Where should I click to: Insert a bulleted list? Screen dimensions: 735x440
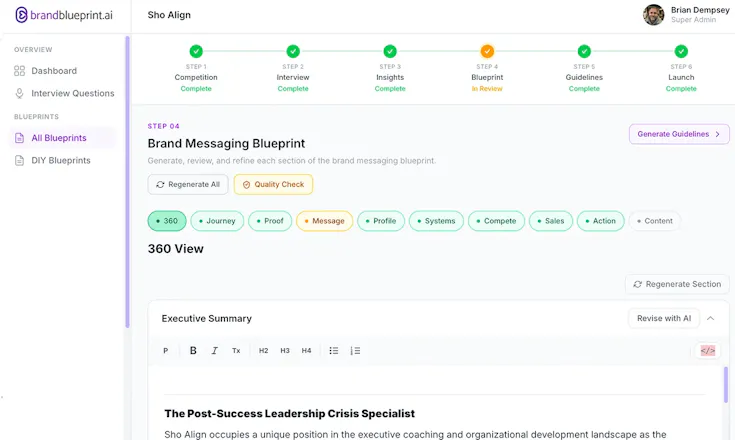tap(334, 351)
